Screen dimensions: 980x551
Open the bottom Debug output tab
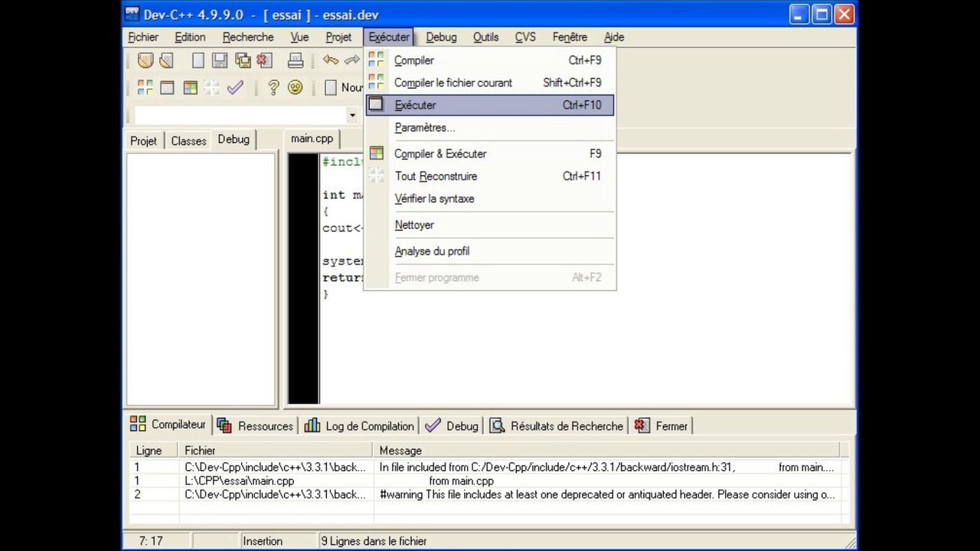click(452, 425)
